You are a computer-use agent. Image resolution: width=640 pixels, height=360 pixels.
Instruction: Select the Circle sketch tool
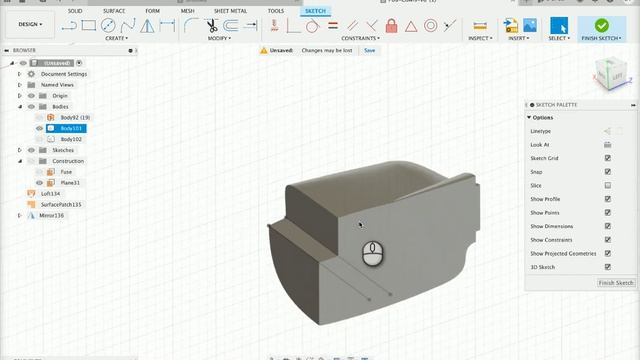pos(108,26)
